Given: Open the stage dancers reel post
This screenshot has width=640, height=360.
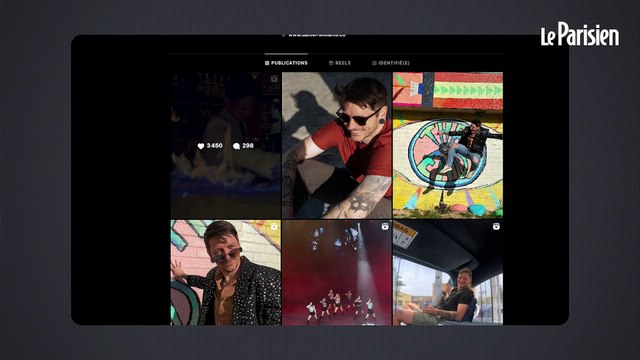Looking at the screenshot, I should click(x=337, y=273).
